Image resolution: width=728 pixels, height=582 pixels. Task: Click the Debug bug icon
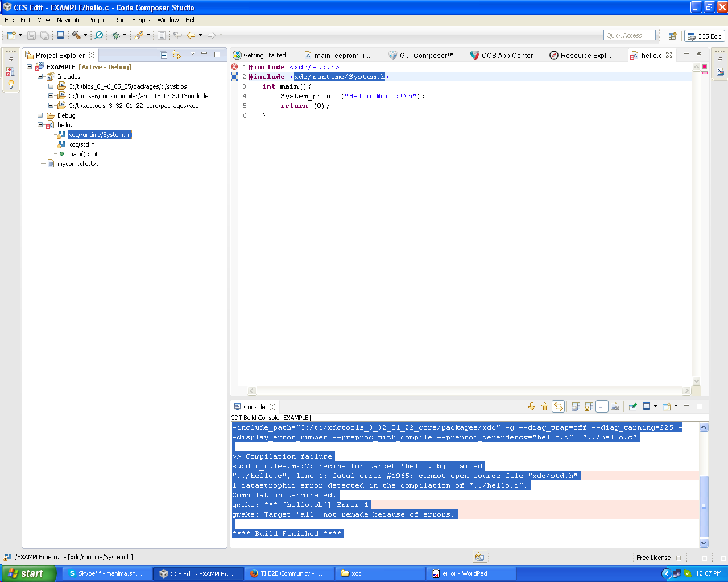(116, 35)
